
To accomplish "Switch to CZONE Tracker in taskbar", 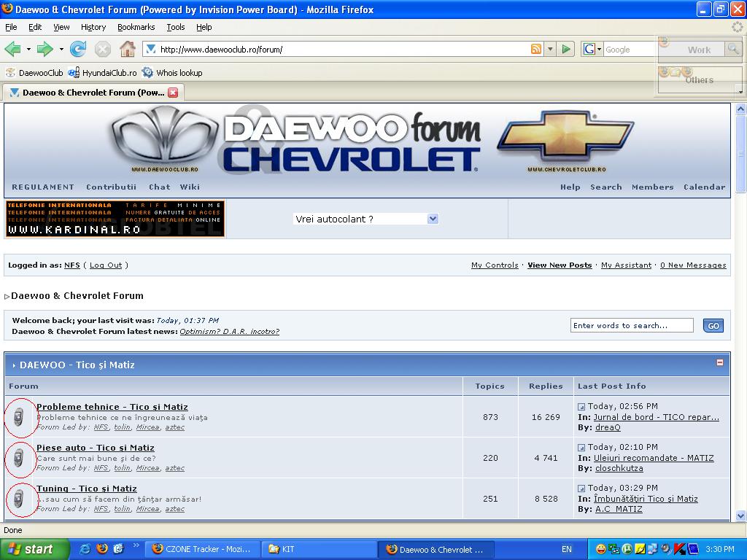I will (x=202, y=549).
